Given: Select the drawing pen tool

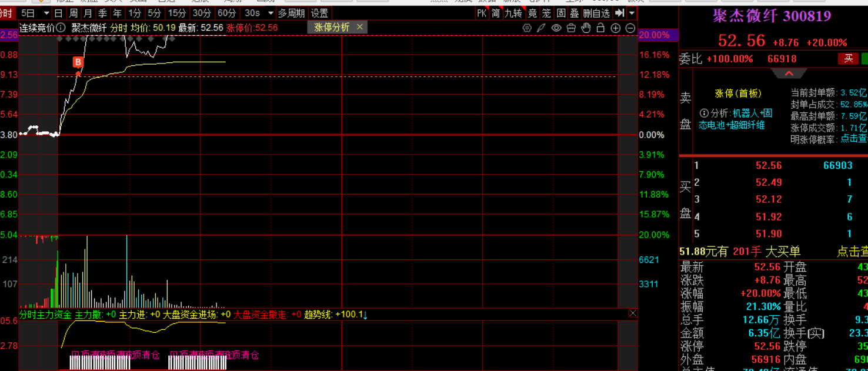Looking at the screenshot, I should 542,28.
